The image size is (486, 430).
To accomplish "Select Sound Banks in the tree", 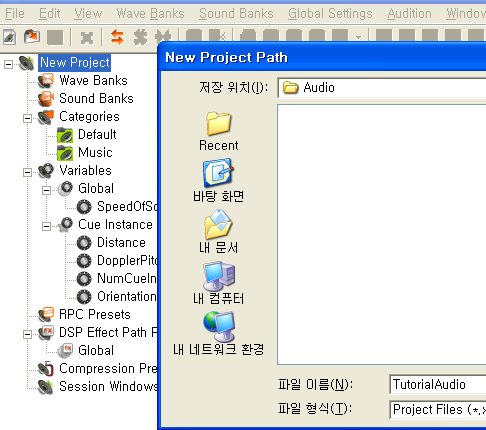I will point(96,99).
